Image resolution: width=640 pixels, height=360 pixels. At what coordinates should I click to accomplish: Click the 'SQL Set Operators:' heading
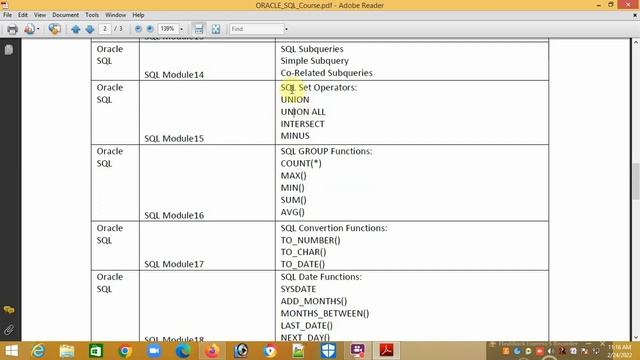tap(318, 87)
